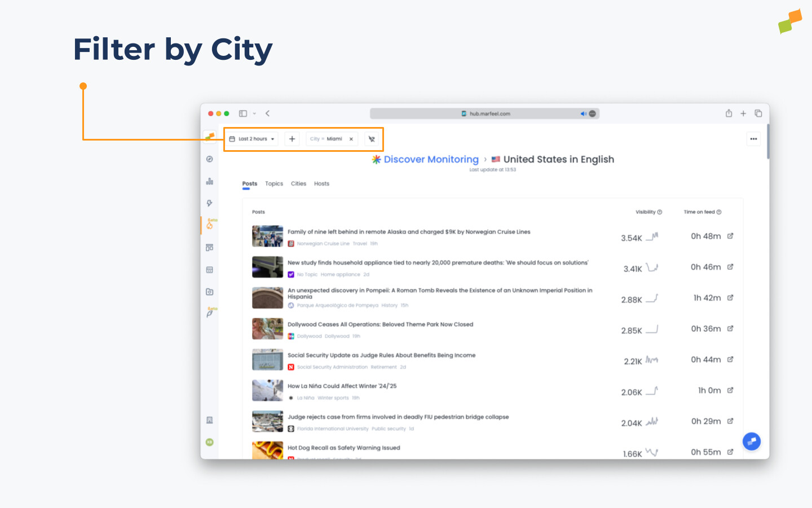Select the feather Beta icon in the sidebar
Screen dimensions: 812x508
[209, 314]
